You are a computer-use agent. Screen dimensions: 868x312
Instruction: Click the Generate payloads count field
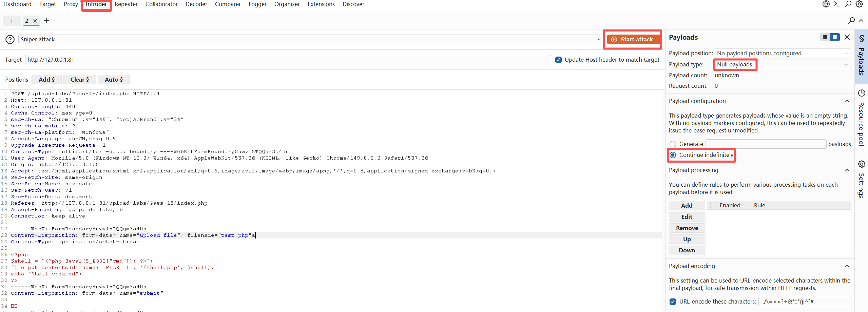click(x=766, y=144)
